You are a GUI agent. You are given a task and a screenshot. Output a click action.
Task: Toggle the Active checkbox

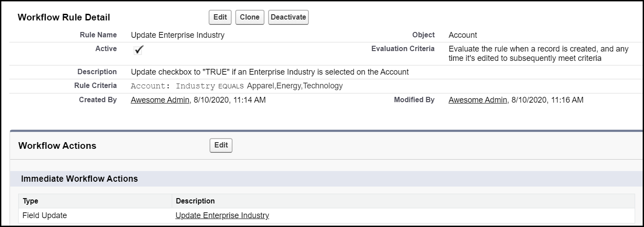point(138,50)
